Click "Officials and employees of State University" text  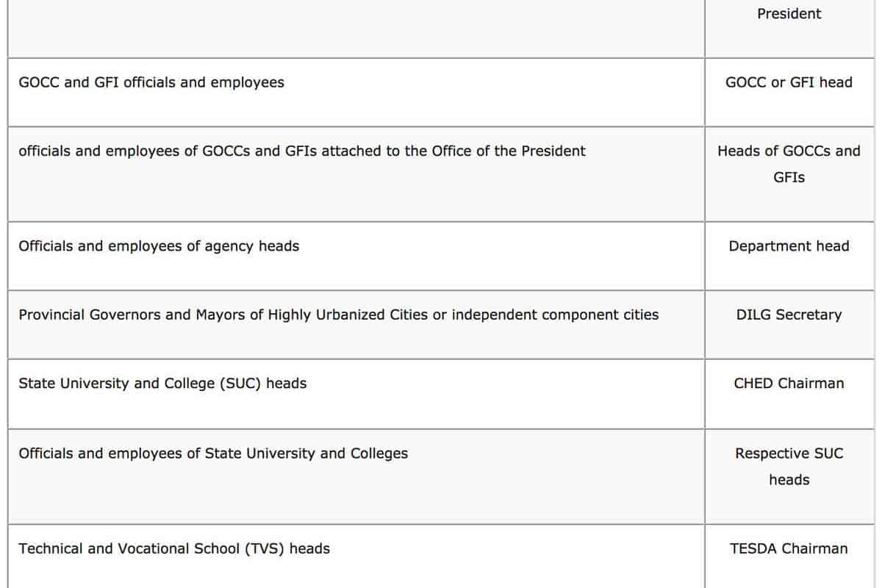(x=213, y=453)
